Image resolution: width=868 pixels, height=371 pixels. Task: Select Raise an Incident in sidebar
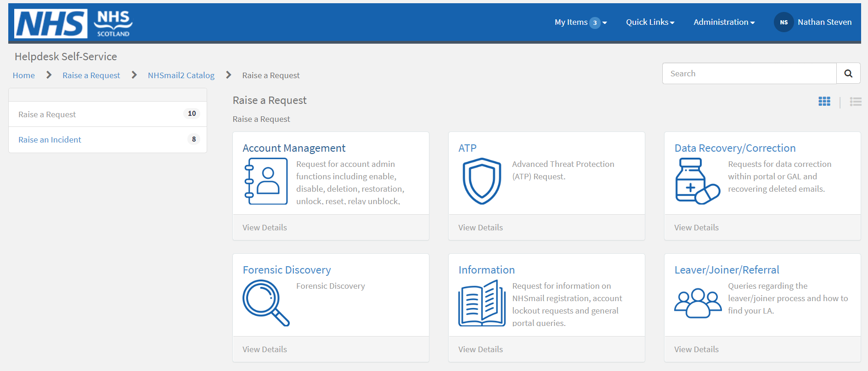pyautogui.click(x=108, y=140)
